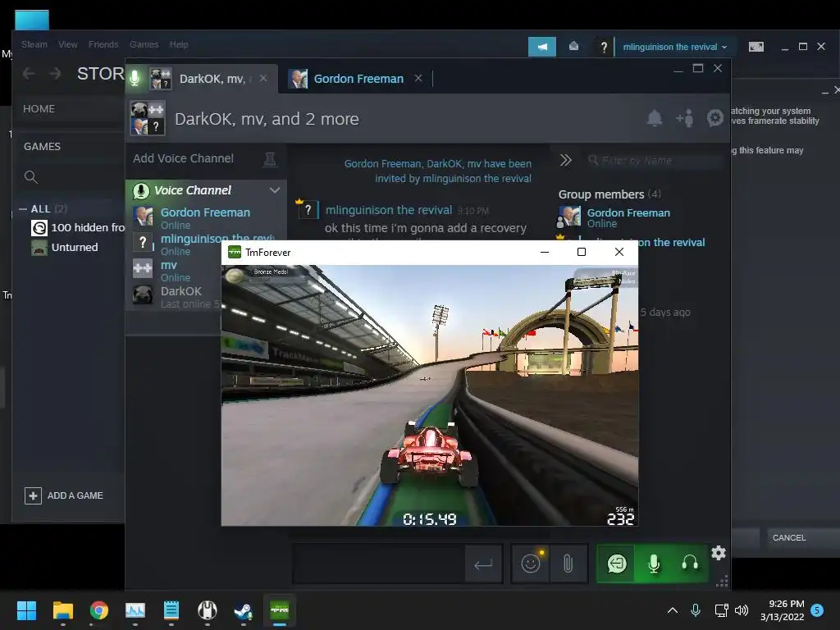Select DarkOK in the voice channel list
Image resolution: width=840 pixels, height=630 pixels.
point(176,296)
